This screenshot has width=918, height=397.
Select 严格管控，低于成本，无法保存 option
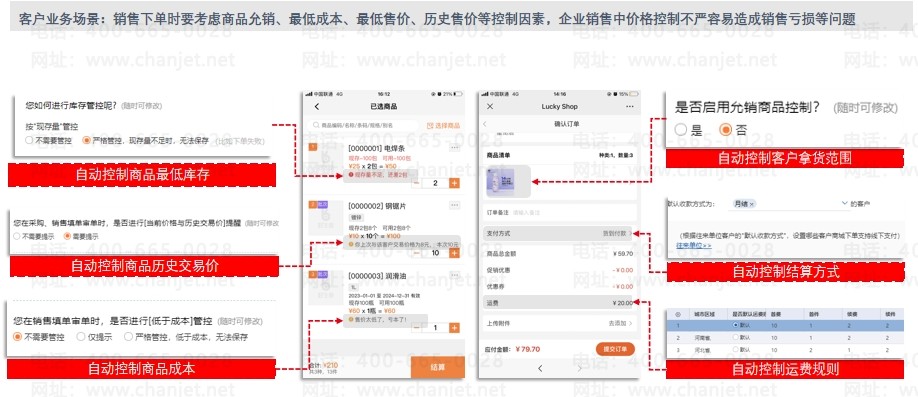(128, 337)
